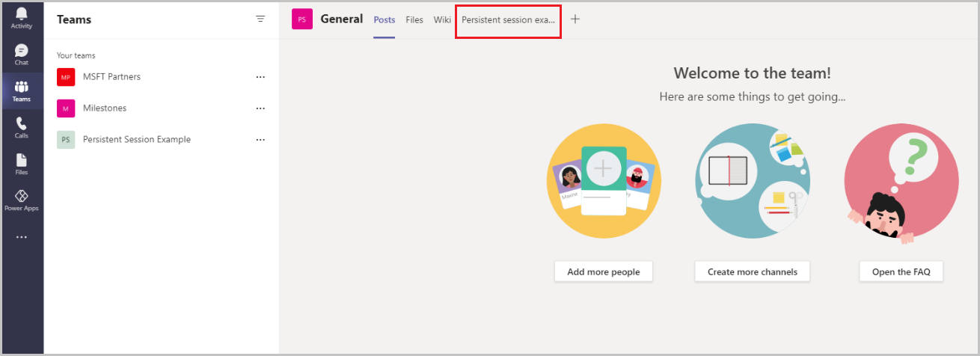Show more apps ellipsis in sidebar
The image size is (980, 356).
click(21, 237)
